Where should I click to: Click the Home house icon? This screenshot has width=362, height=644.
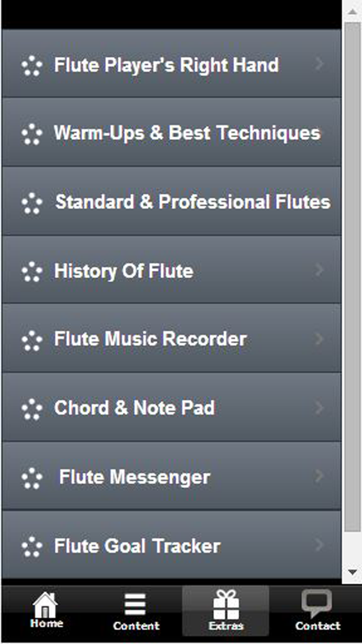(46, 606)
